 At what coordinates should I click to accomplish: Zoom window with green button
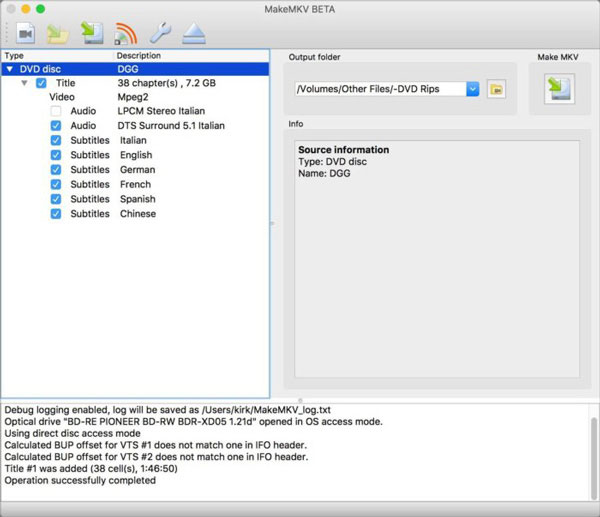pos(40,9)
